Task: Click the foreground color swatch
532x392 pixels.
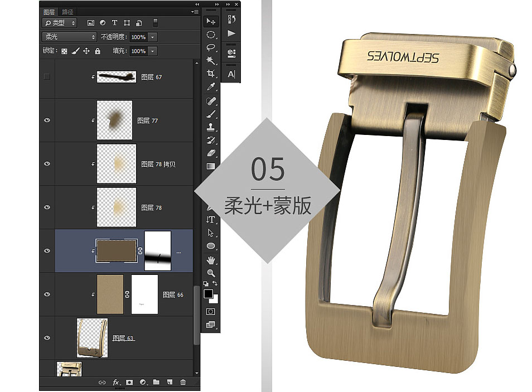Action: 209,294
